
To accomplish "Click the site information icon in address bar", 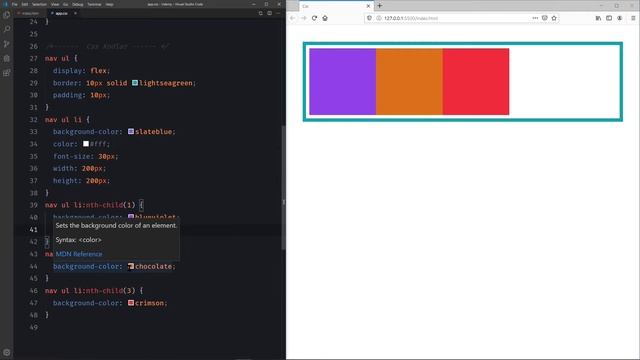I will [378, 18].
